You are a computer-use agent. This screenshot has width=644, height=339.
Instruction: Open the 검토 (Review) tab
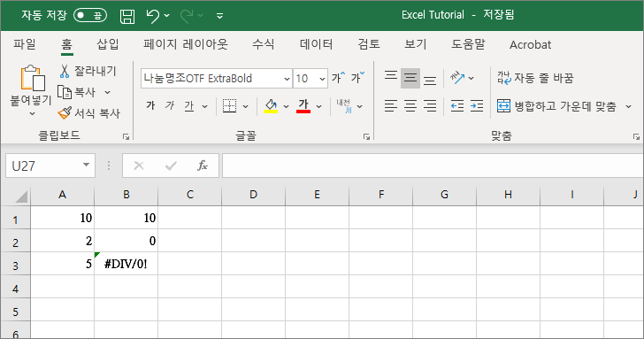(x=368, y=44)
